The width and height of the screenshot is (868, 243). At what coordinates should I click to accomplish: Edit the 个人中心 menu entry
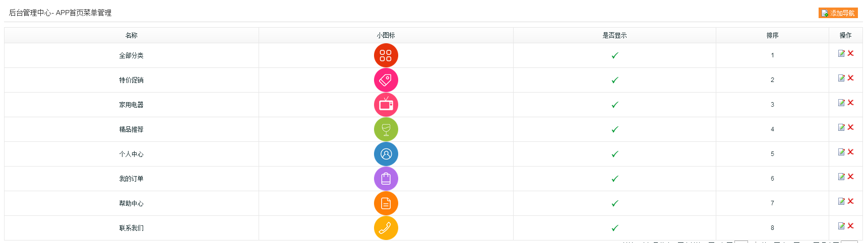(x=841, y=152)
